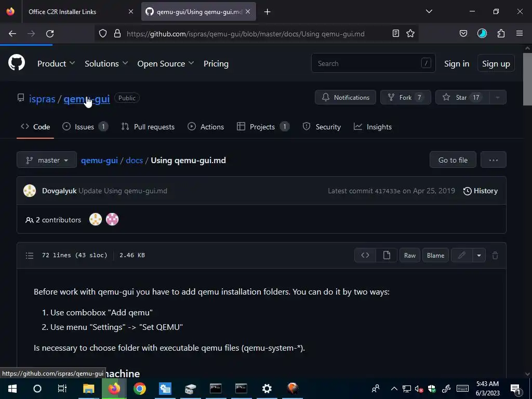Expand the Open Source menu
The image size is (532, 399).
click(x=166, y=63)
